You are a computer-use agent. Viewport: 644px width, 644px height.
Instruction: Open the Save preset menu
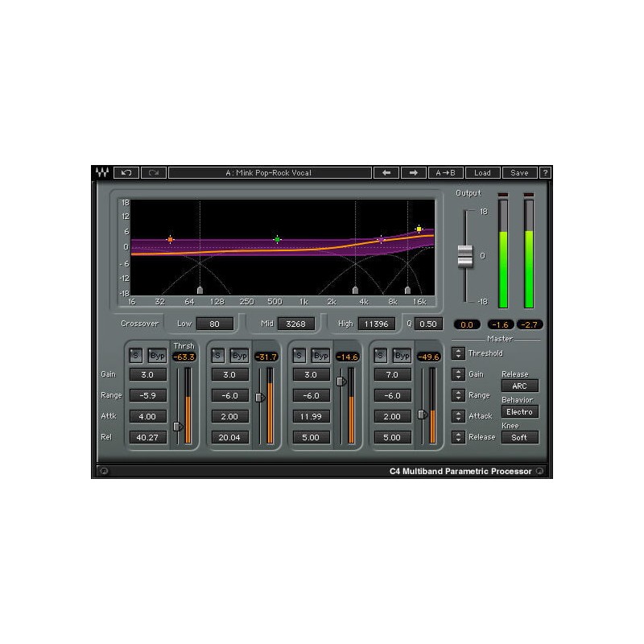point(519,172)
